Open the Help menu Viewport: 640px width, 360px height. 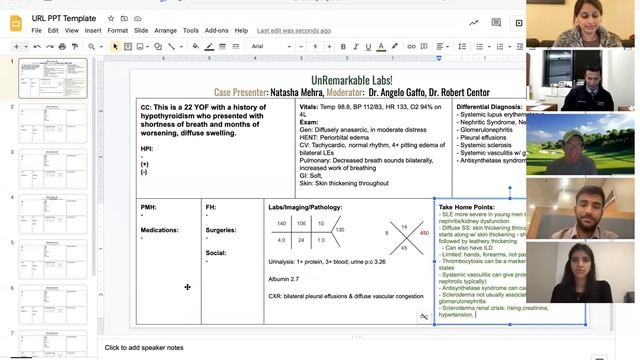[x=241, y=31]
